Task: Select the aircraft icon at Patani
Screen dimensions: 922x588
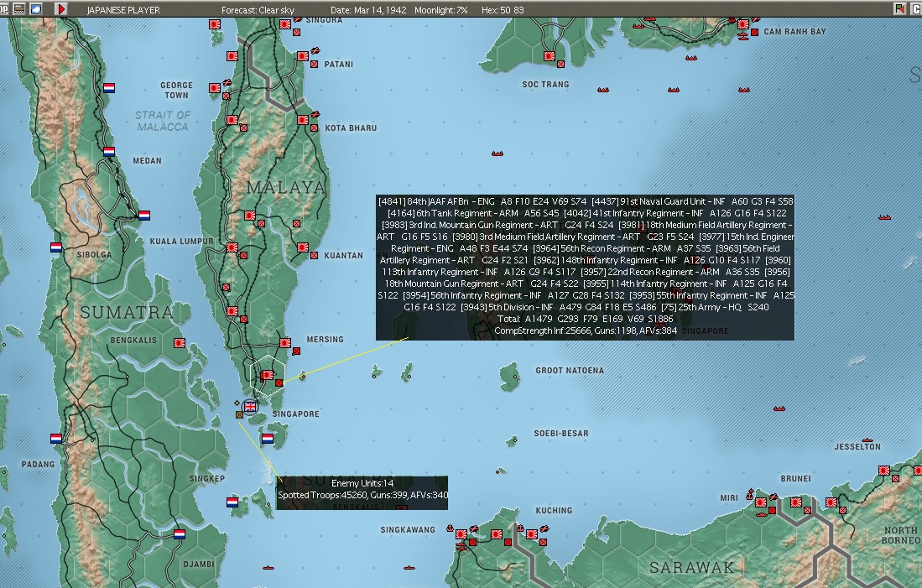Action: coord(315,50)
